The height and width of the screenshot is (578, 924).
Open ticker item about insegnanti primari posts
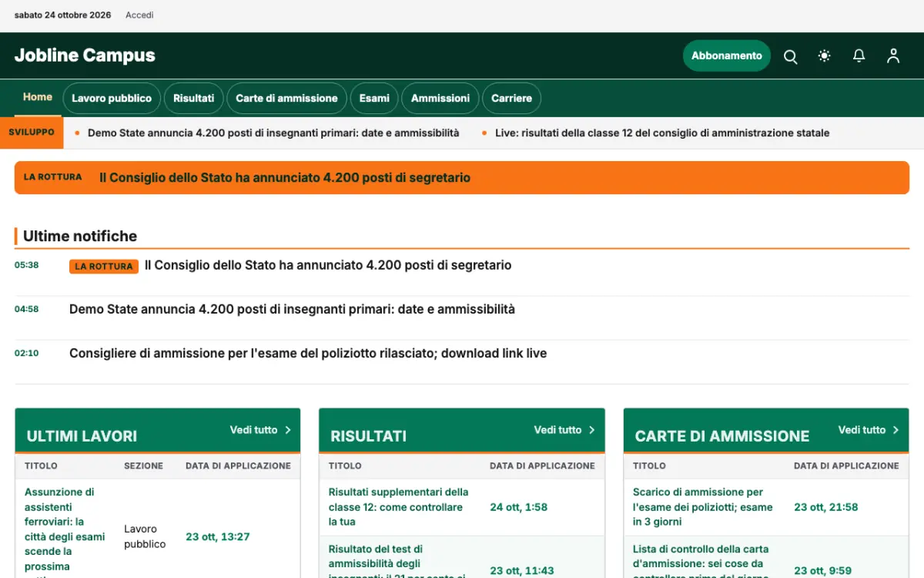pyautogui.click(x=273, y=133)
